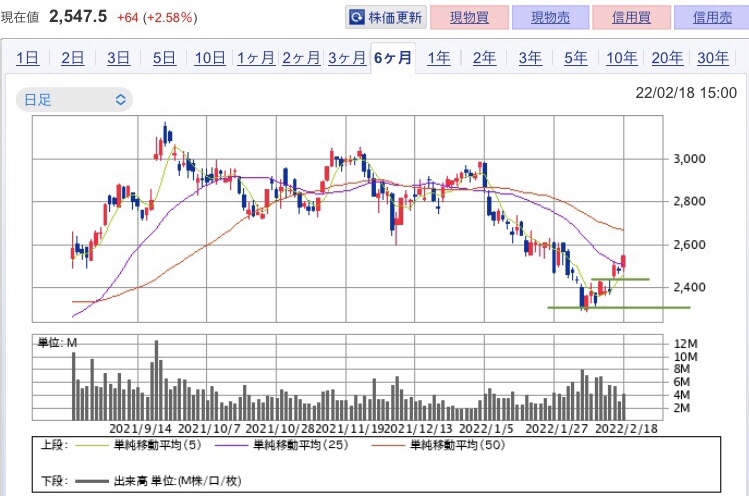Click the 株価更新 price update button
Viewport: 749px width, 496px height.
(386, 18)
